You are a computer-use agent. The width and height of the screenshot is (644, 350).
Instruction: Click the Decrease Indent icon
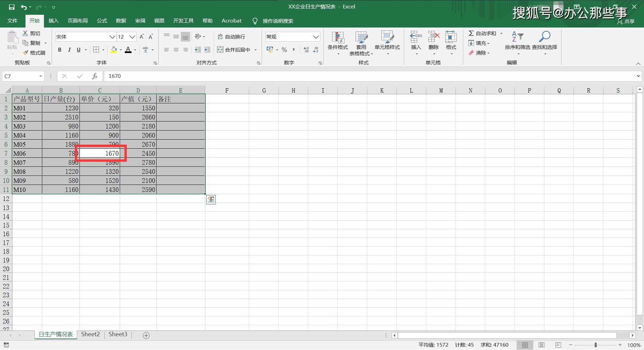point(198,50)
